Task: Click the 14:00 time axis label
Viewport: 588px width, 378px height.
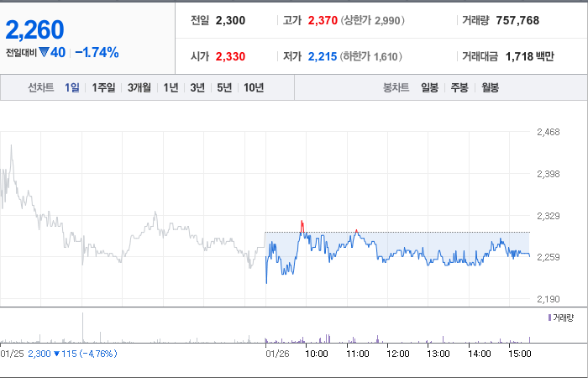Action: (x=480, y=354)
